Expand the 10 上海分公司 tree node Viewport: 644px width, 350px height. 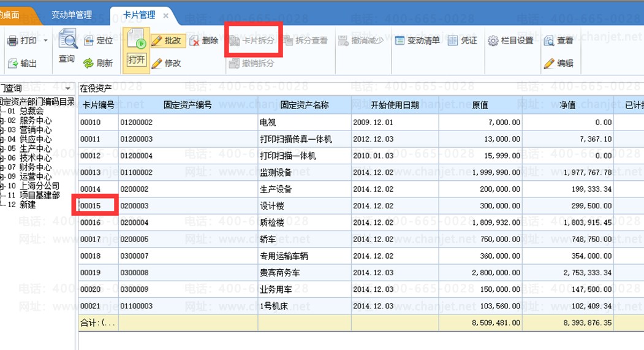coord(2,186)
